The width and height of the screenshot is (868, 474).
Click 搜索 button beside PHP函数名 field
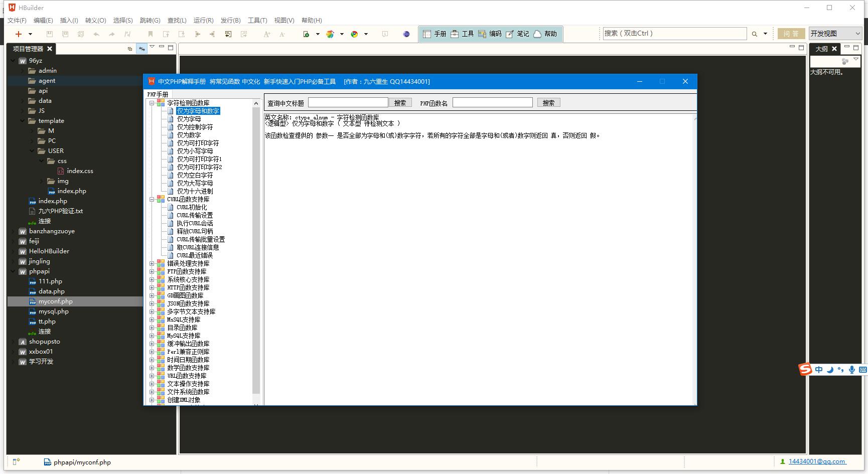548,102
